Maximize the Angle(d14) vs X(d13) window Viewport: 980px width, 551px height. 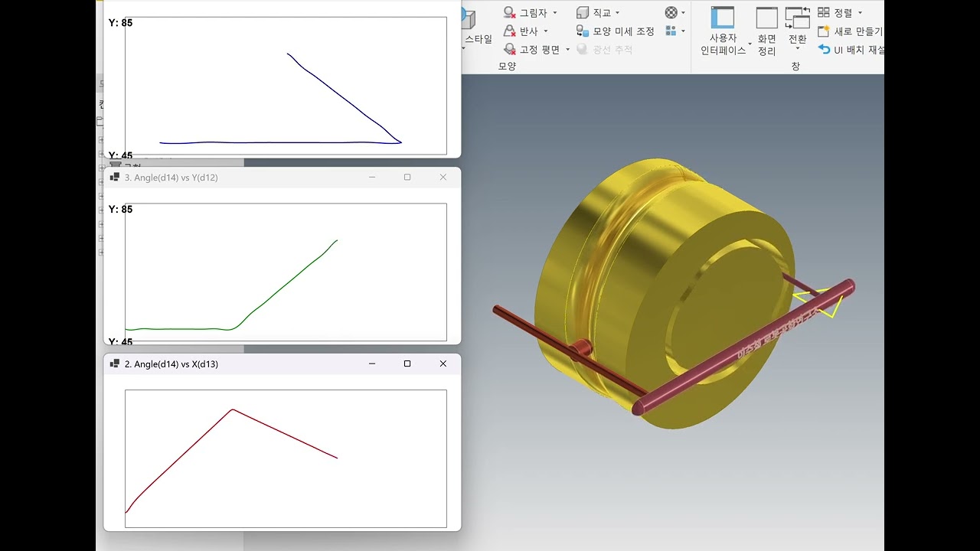pos(407,364)
